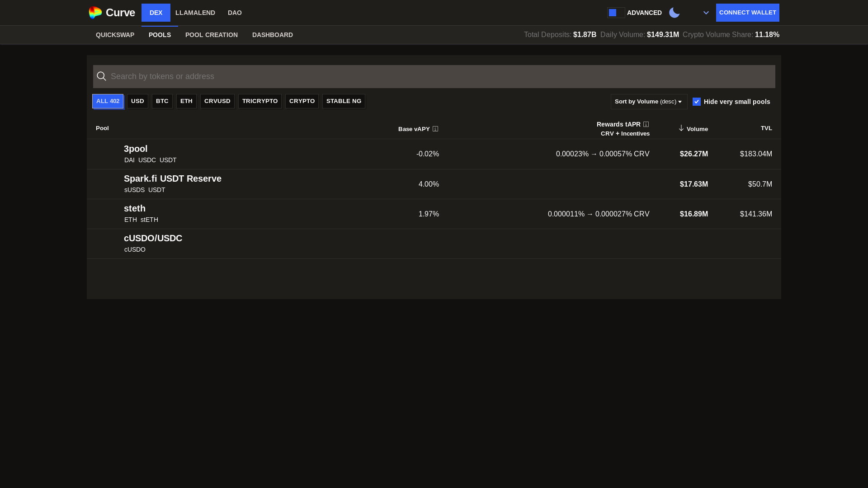Click the $26.27M volume value
Viewport: 868px width, 488px height.
pyautogui.click(x=694, y=154)
